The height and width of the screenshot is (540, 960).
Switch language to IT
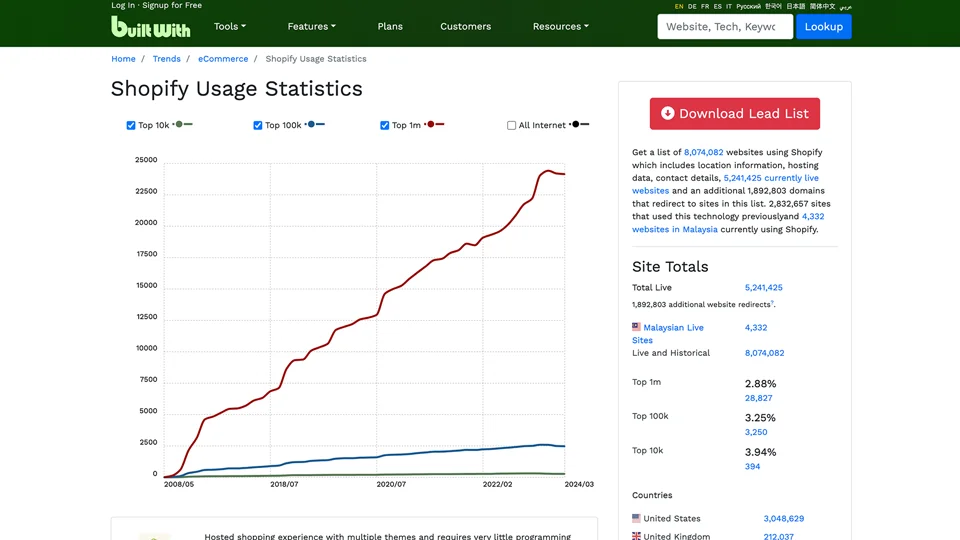(x=729, y=6)
